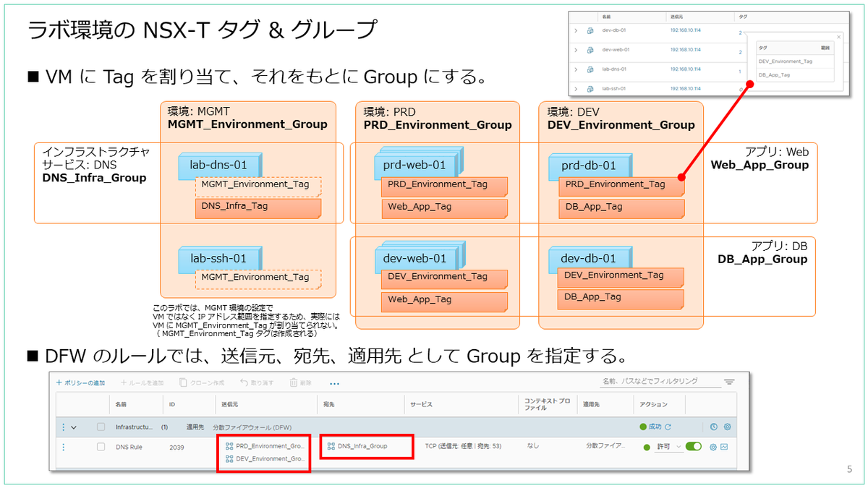Click the lab-dns-01 name in VM list

[614, 69]
